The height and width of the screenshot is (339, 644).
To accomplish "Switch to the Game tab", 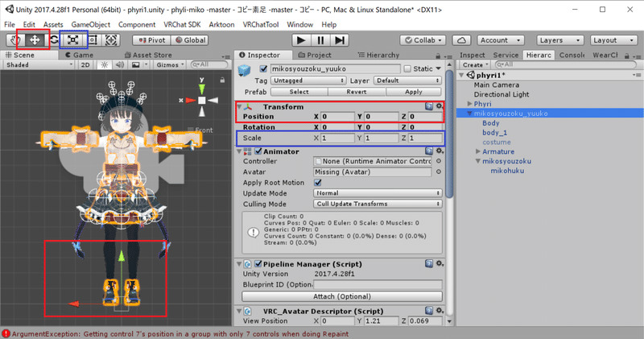I will 79,55.
